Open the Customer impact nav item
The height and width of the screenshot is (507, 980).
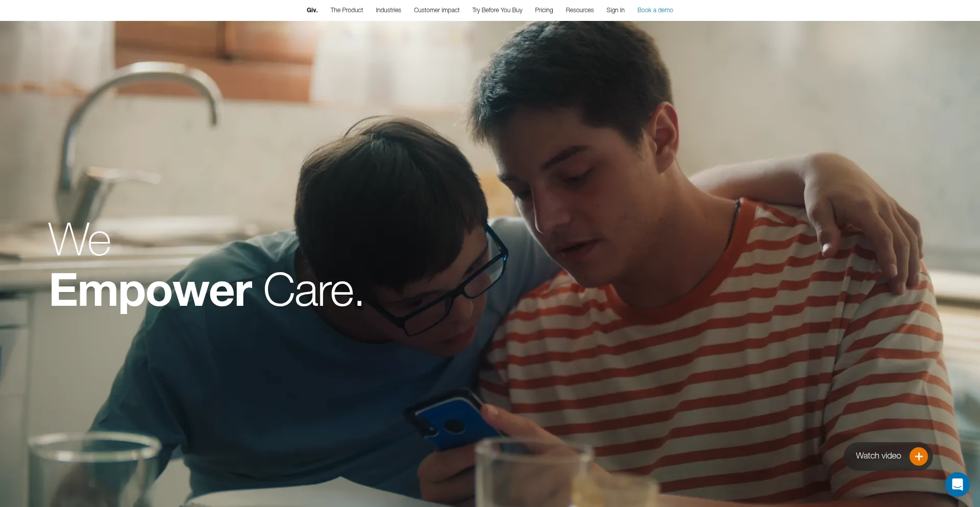coord(436,10)
